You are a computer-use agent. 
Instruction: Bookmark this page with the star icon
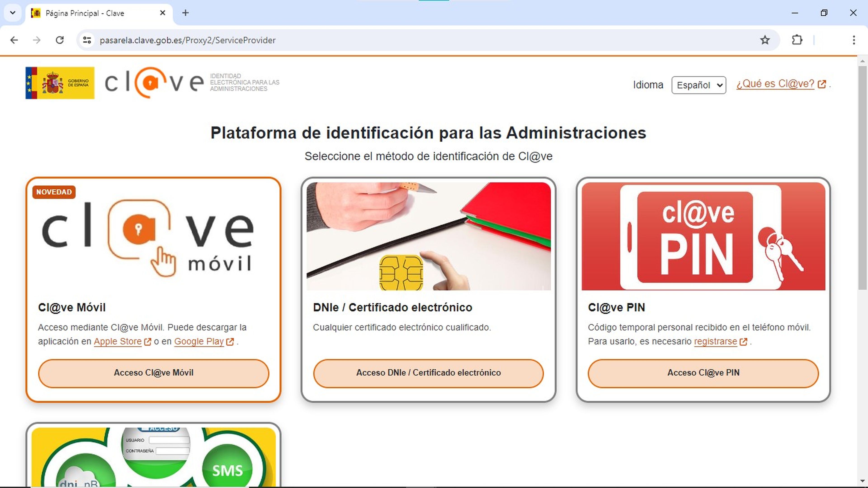pos(765,40)
